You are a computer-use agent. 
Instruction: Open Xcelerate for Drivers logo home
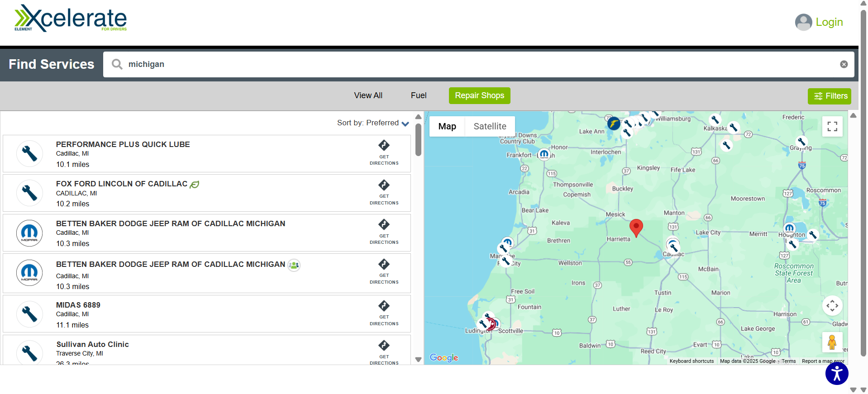pos(71,19)
